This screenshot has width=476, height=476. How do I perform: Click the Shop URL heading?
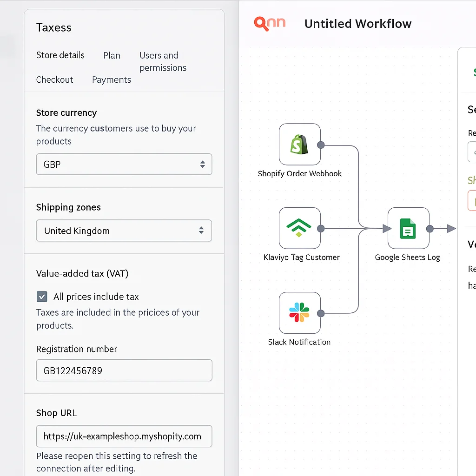click(56, 413)
